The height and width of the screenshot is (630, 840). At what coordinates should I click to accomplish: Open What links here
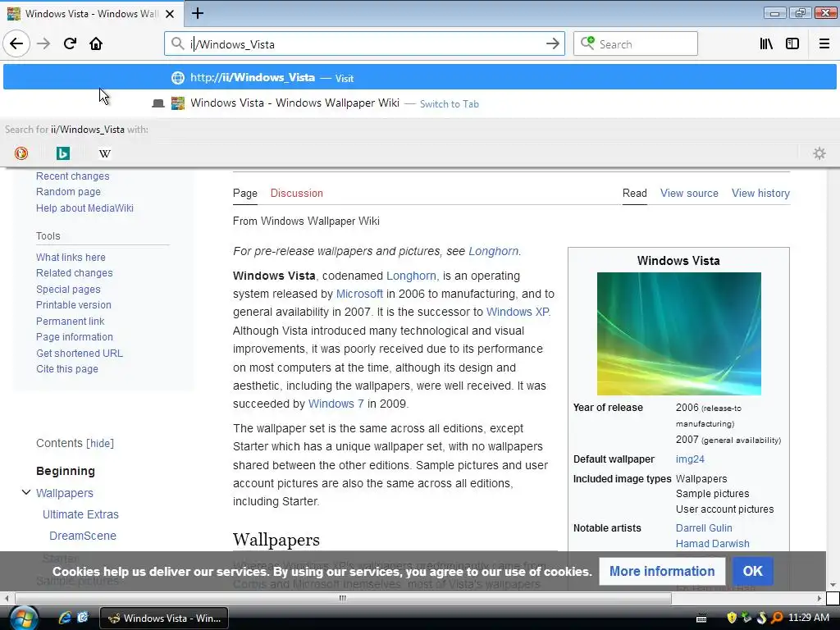71,258
